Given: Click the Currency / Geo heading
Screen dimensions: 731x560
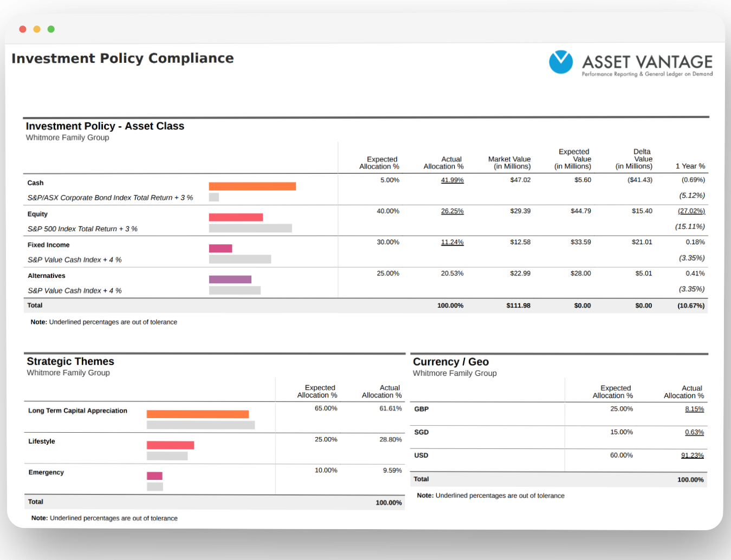Looking at the screenshot, I should tap(451, 362).
